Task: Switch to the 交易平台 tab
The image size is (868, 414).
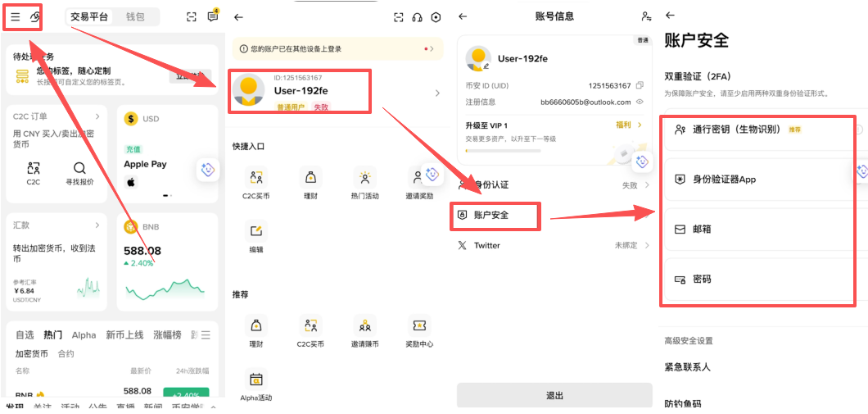Action: [90, 16]
